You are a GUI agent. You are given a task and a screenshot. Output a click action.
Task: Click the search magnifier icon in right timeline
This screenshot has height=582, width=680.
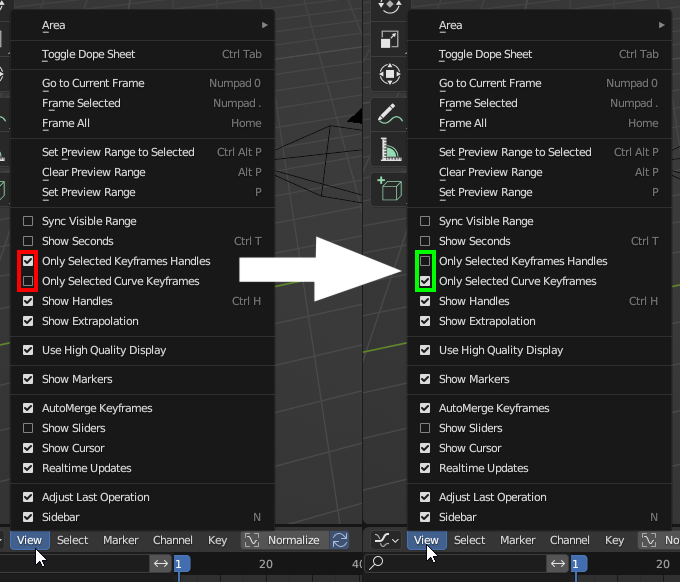pos(376,563)
